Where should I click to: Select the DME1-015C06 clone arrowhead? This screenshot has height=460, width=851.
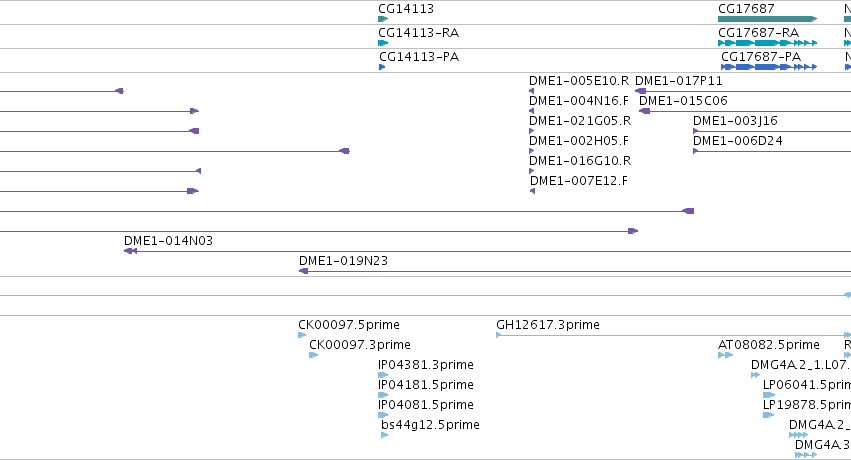tap(644, 111)
